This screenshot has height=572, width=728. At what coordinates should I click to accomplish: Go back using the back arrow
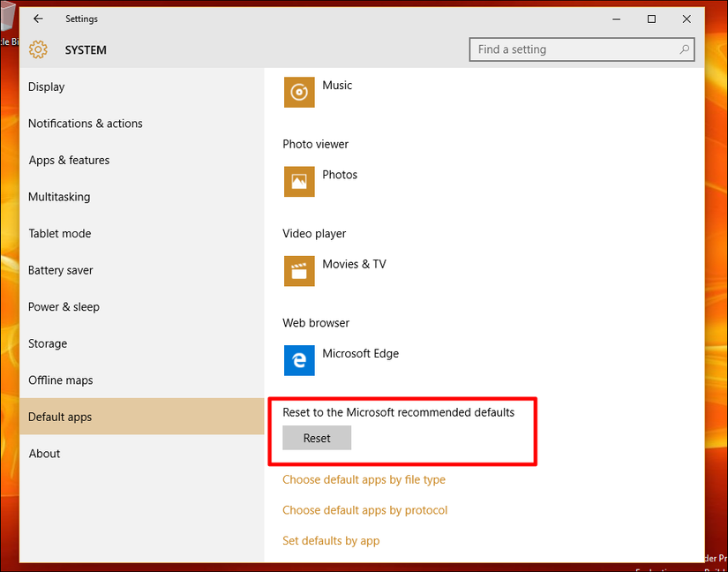click(38, 19)
